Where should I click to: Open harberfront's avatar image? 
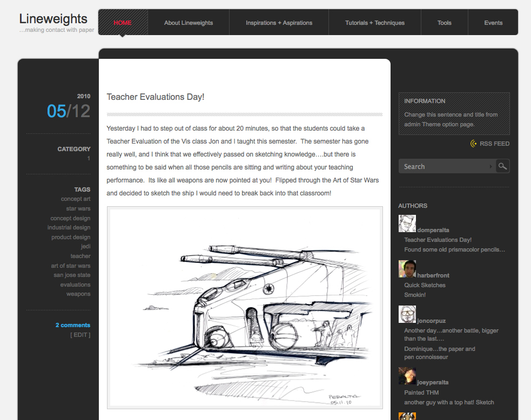407,269
